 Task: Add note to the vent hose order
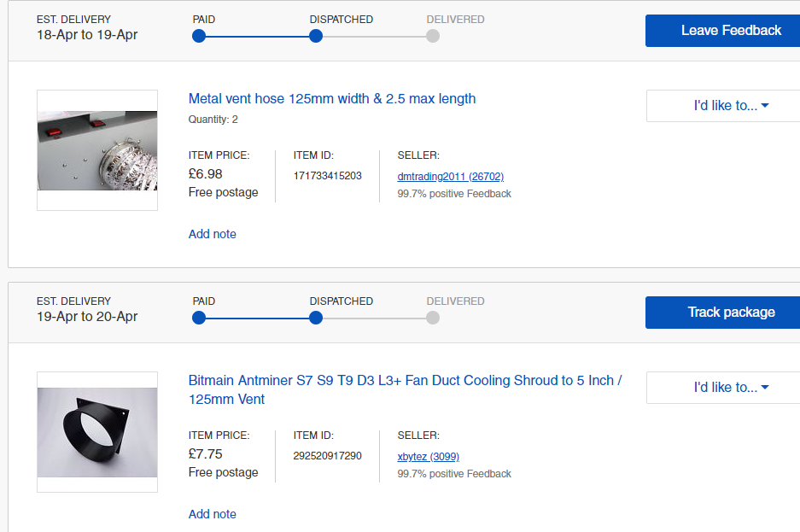(x=212, y=233)
